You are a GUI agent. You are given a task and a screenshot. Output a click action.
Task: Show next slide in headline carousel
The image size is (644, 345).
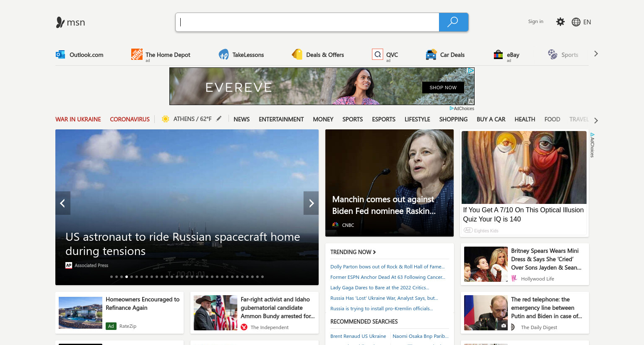point(311,203)
